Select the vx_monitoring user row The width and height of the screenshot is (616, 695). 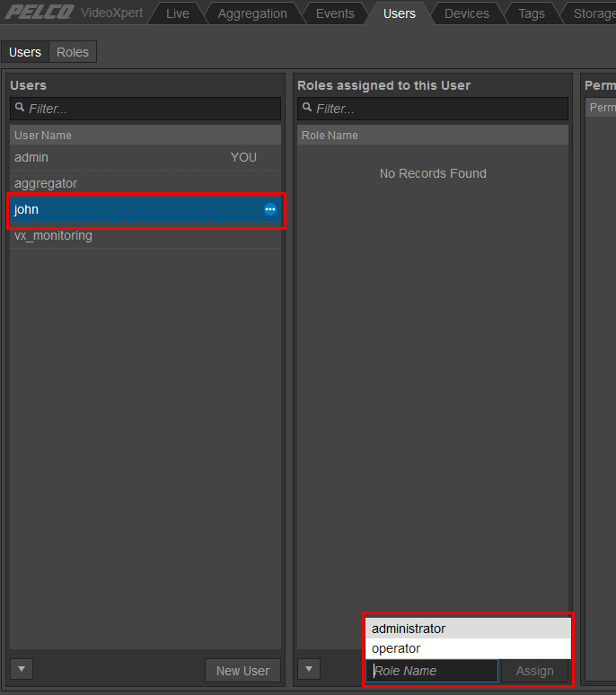[x=145, y=235]
